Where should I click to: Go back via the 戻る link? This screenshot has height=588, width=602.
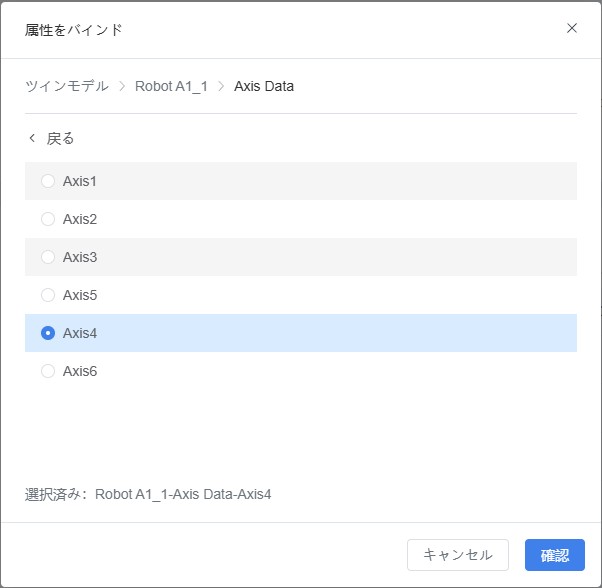[x=60, y=138]
